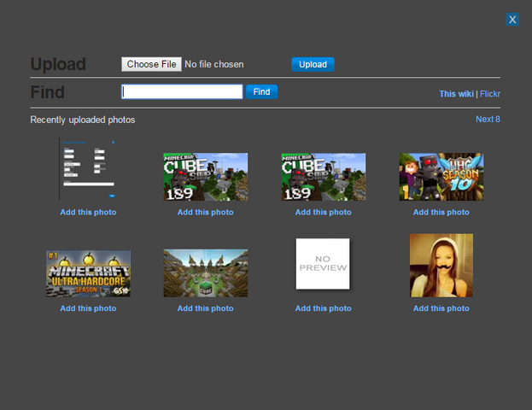Screen dimensions: 532x410
Task: Select the woman with mustache photo thumbnail
Action: pyautogui.click(x=441, y=266)
